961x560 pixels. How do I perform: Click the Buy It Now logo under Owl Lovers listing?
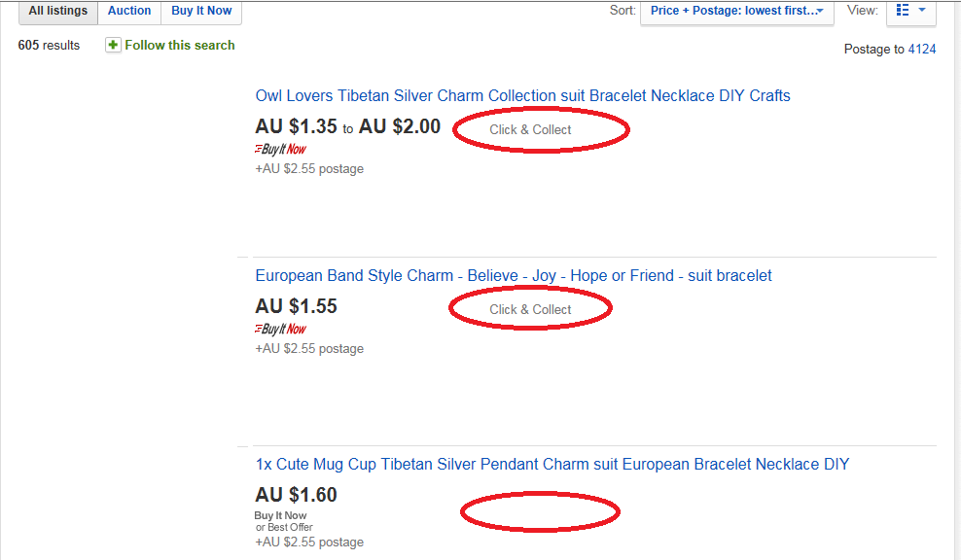tap(281, 149)
